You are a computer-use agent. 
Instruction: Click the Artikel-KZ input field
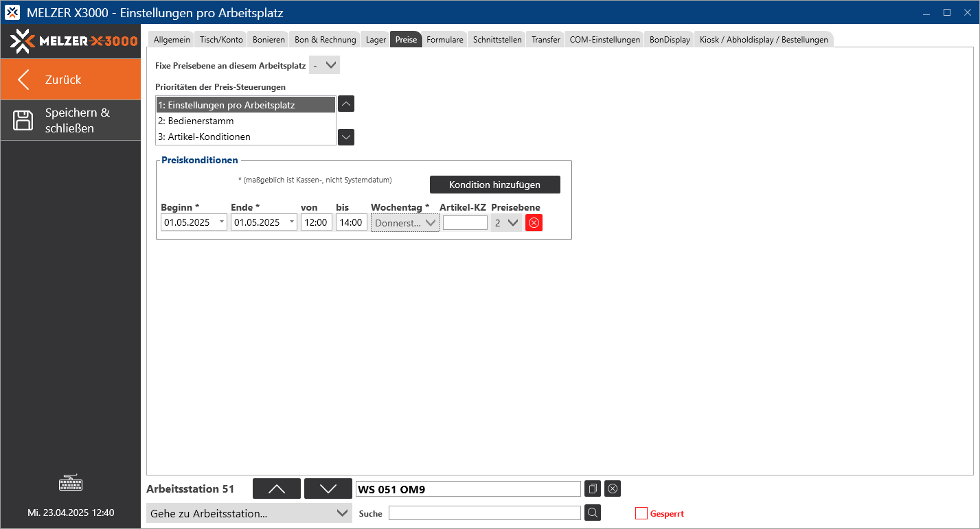point(465,222)
